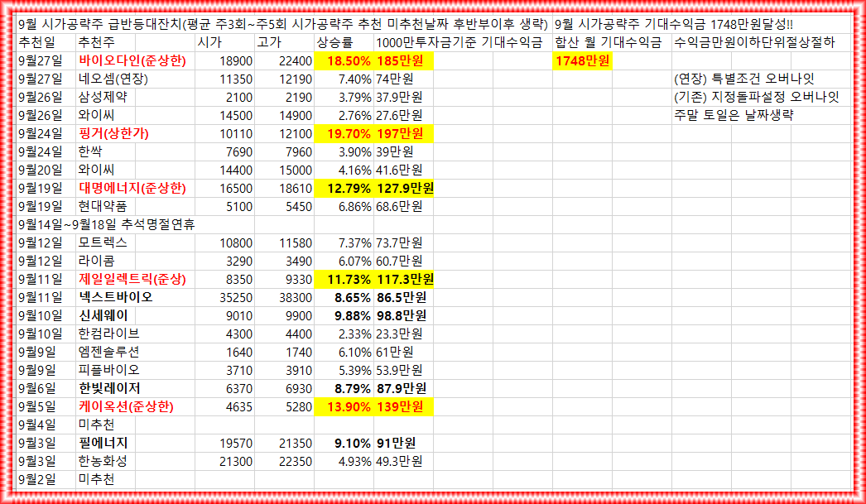
Task: Click the 19.70% highlighted cell
Action: point(344,134)
